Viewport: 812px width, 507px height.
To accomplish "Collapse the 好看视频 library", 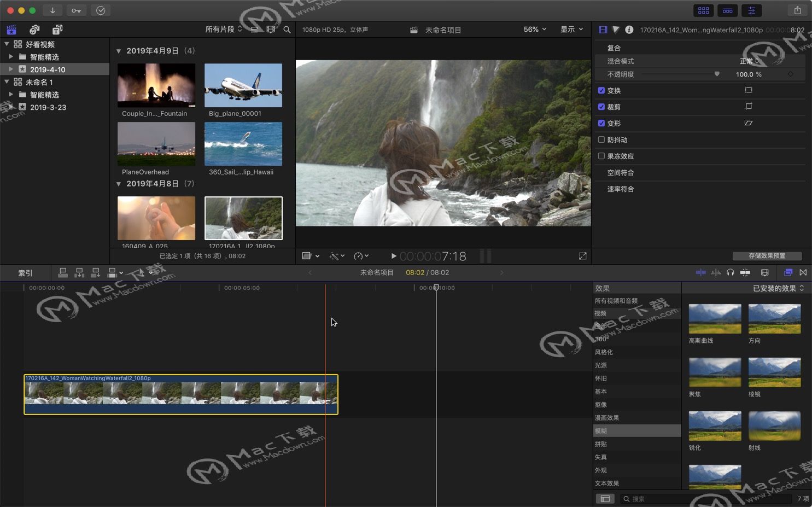I will [7, 44].
